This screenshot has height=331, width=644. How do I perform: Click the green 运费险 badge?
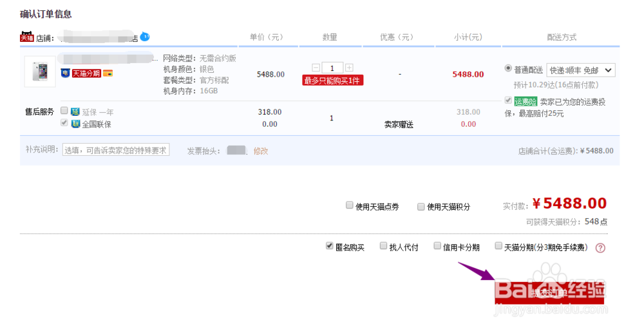click(525, 101)
